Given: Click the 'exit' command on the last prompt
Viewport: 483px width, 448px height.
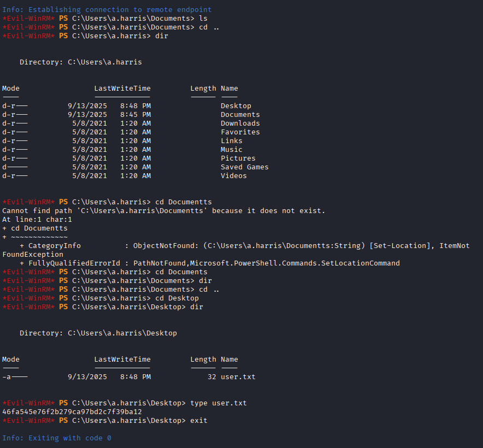Looking at the screenshot, I should point(198,421).
